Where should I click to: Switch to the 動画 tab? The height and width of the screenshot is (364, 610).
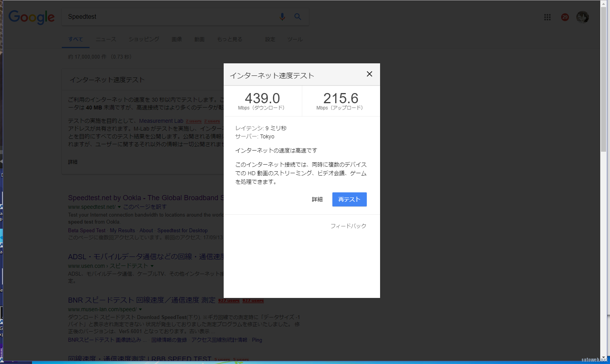(199, 39)
